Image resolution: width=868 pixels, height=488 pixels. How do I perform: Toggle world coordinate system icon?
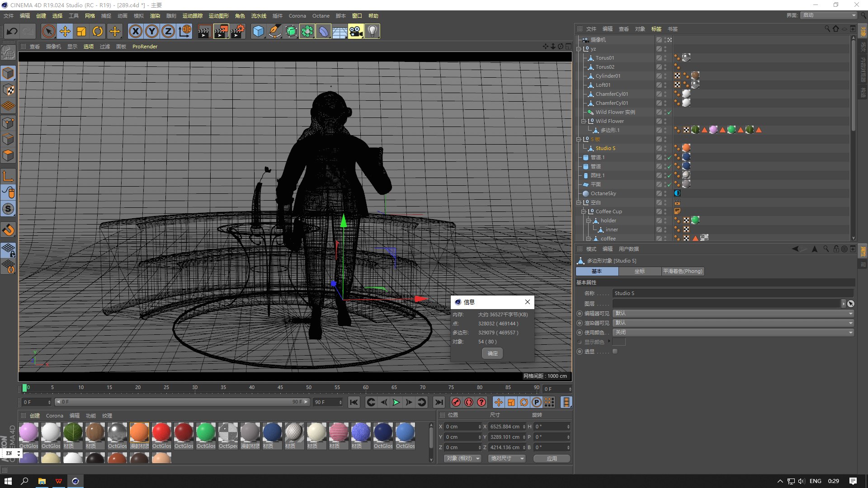point(185,31)
